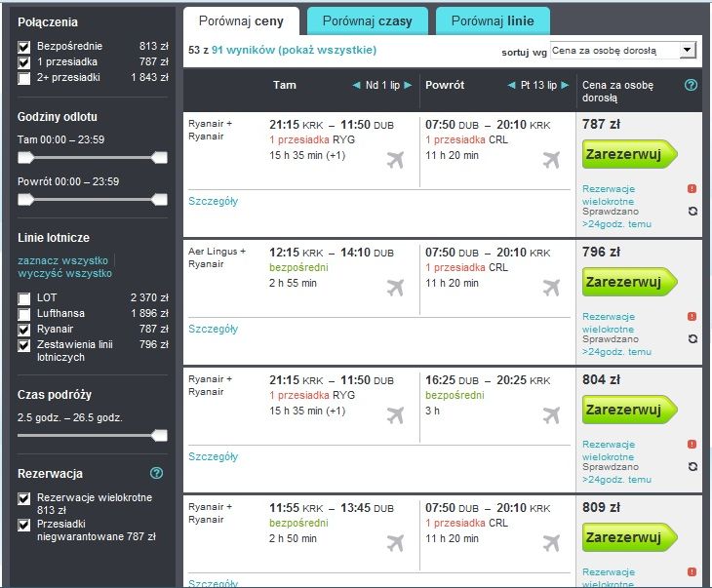The height and width of the screenshot is (588, 712).
Task: Click the 91 wyników (pokaż wszystkie) link
Action: point(294,50)
